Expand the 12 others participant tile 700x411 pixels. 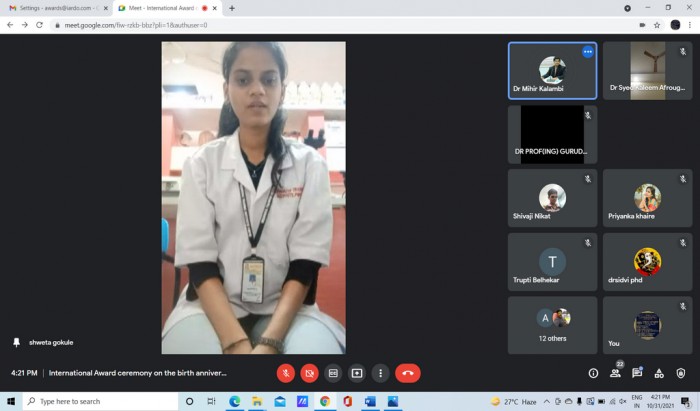tap(553, 325)
